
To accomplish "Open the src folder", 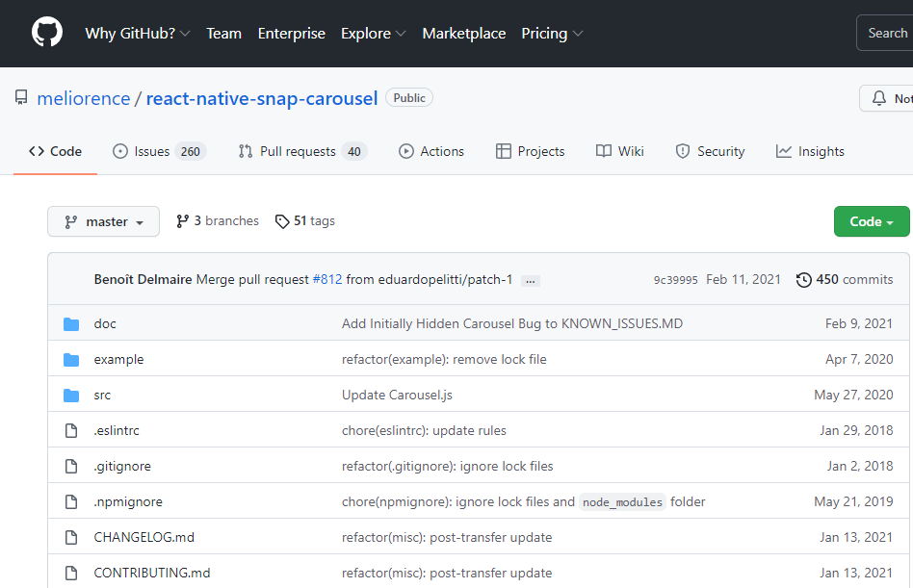I will point(102,396).
